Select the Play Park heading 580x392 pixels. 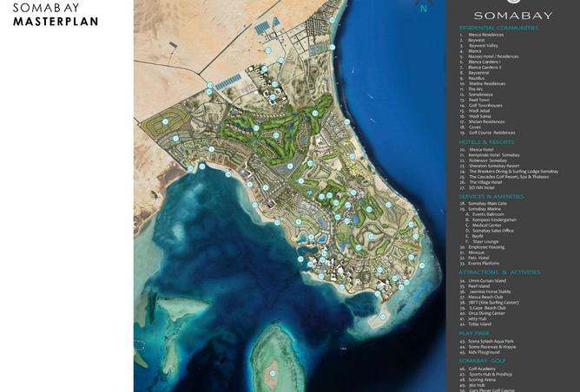tap(474, 333)
